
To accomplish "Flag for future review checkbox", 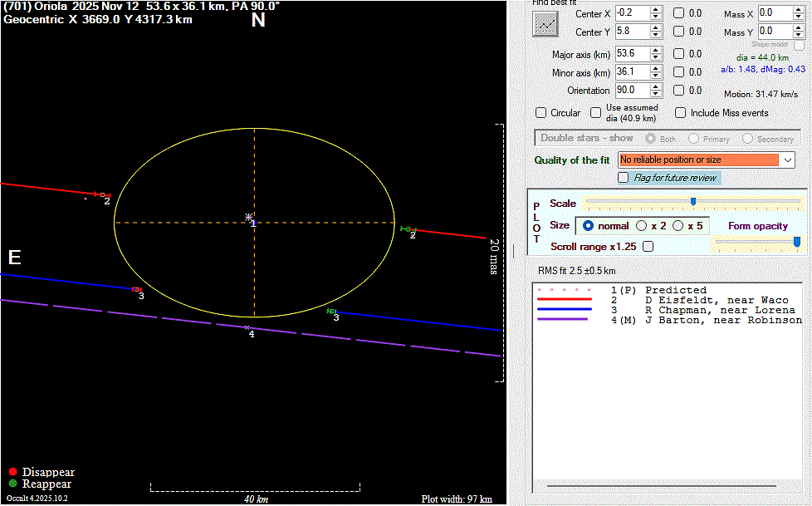I will click(624, 178).
